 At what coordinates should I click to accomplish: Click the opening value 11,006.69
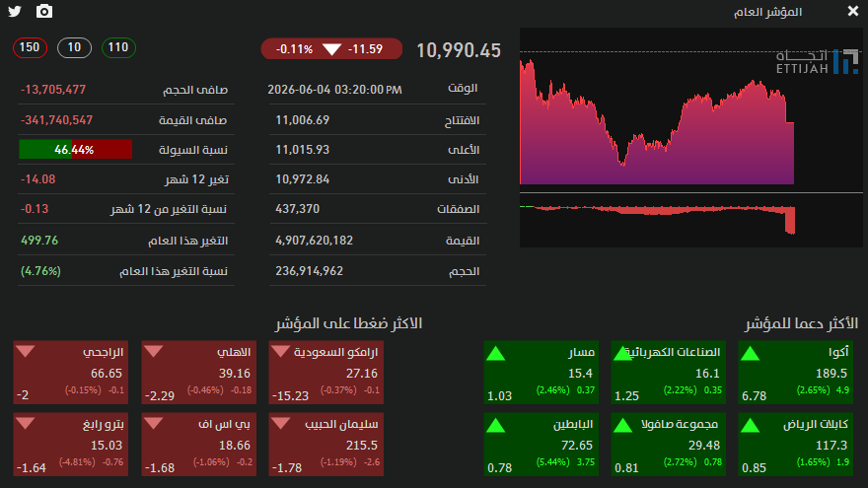(x=302, y=120)
